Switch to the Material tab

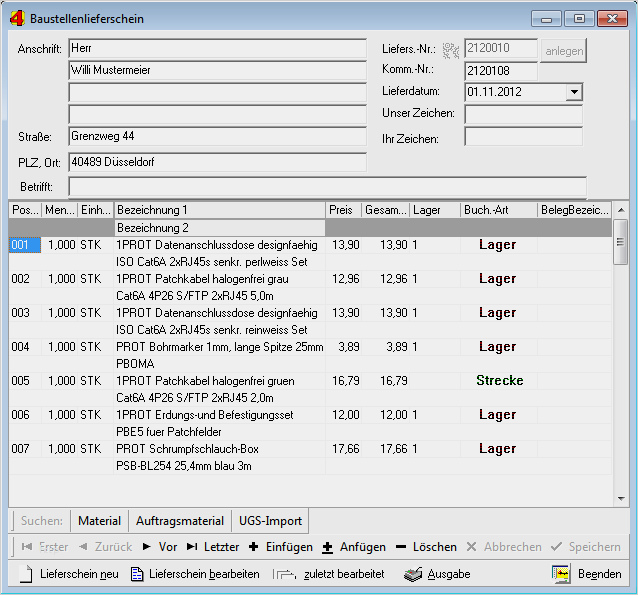(x=99, y=521)
